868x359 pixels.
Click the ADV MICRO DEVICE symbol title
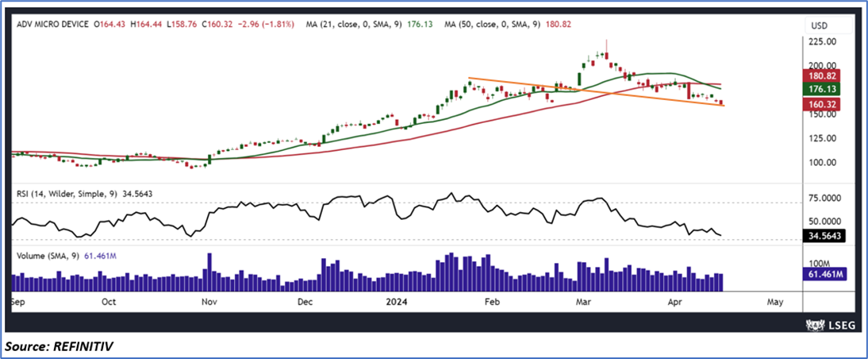coord(52,25)
